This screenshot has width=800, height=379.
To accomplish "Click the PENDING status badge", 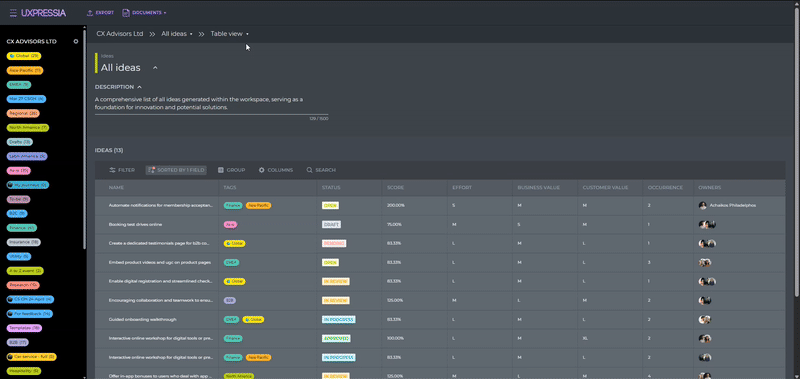I will pyautogui.click(x=334, y=243).
